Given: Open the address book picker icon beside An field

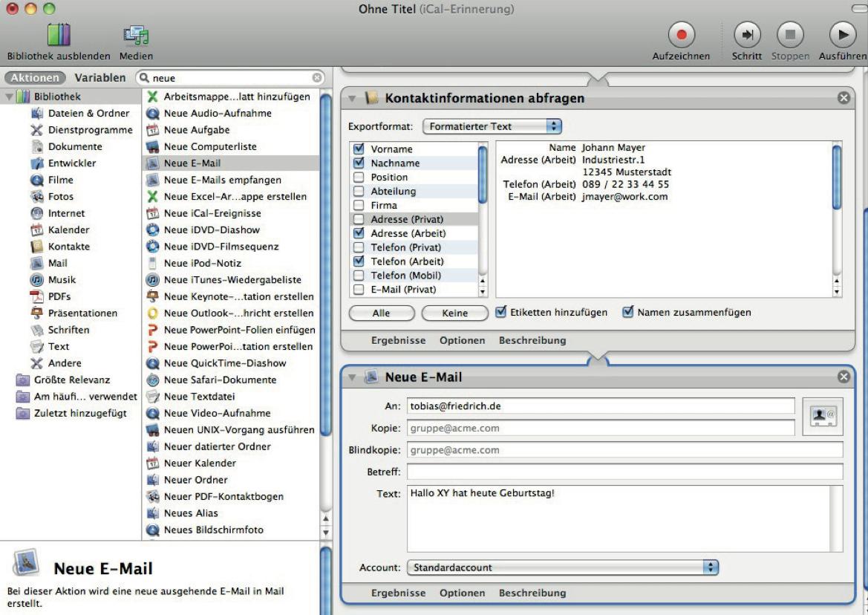Looking at the screenshot, I should [x=823, y=416].
